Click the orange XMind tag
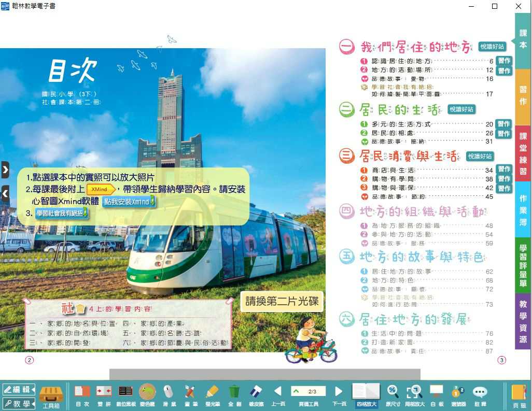This screenshot has width=532, height=411. coord(101,189)
